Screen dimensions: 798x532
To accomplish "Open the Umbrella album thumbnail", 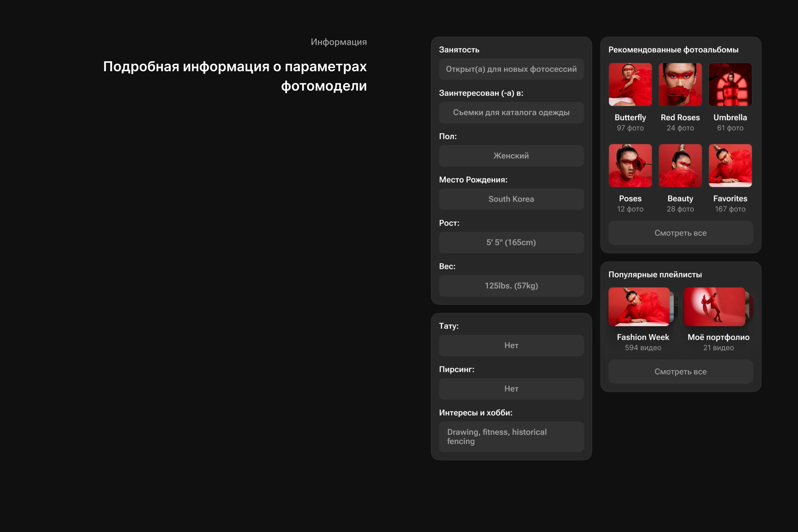I will click(730, 85).
